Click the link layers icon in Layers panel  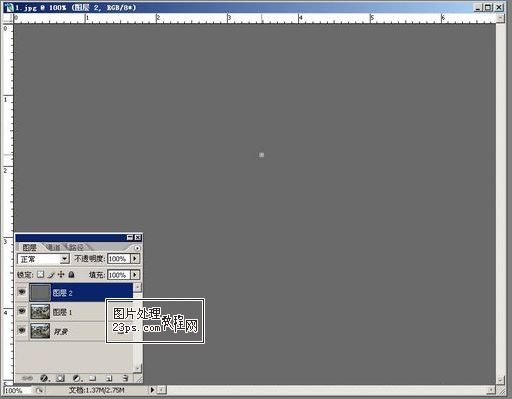27,378
